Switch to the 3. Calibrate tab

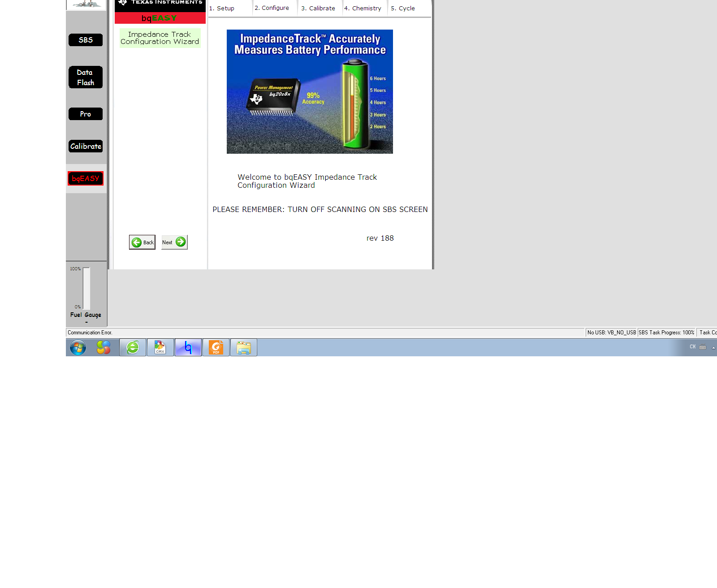point(320,8)
